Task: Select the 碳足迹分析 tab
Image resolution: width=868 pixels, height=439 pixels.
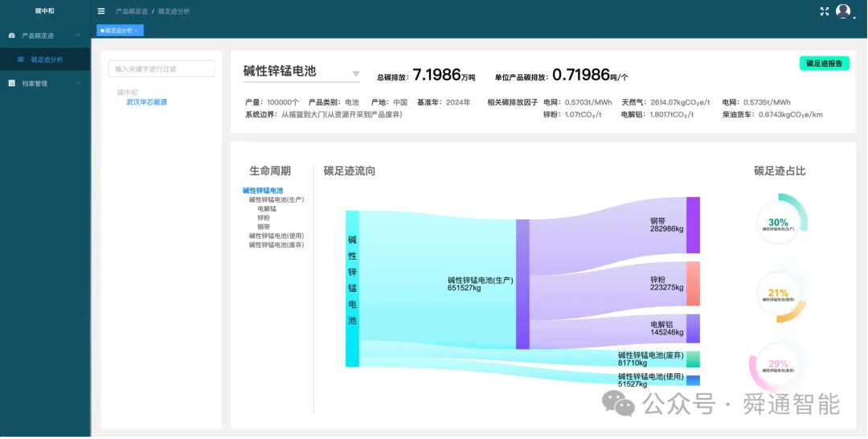Action: point(118,31)
